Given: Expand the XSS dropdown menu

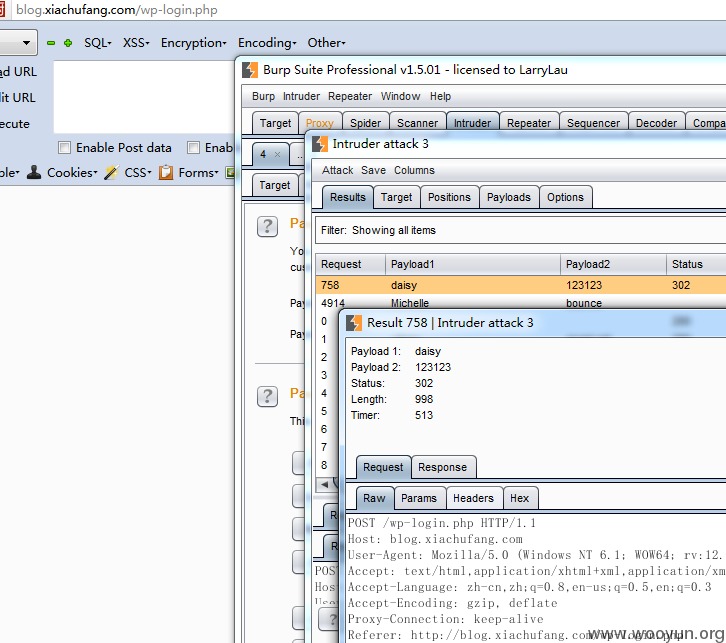Looking at the screenshot, I should point(136,43).
